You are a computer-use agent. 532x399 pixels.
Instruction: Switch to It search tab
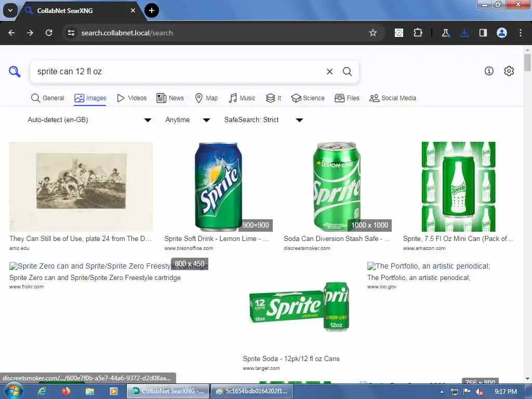point(273,98)
